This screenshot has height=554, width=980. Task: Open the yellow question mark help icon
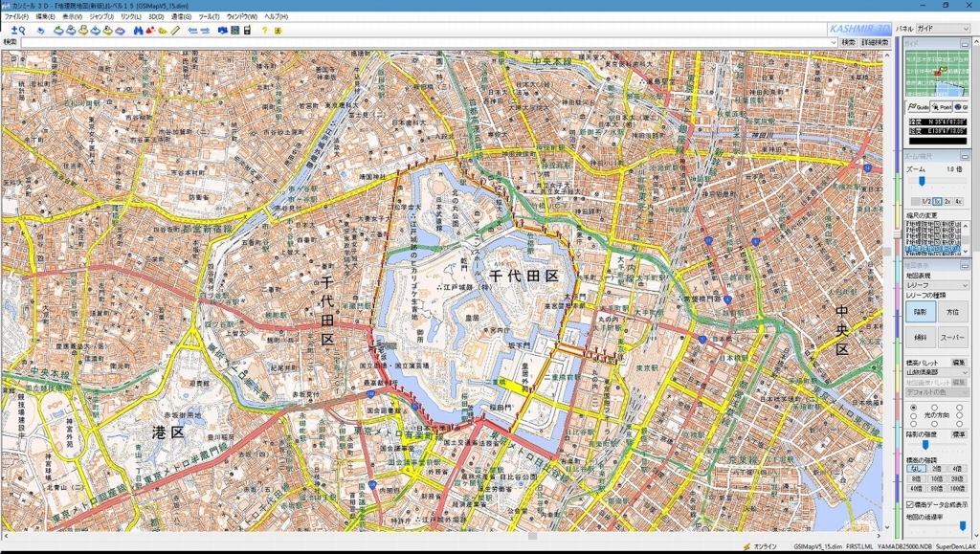click(264, 30)
